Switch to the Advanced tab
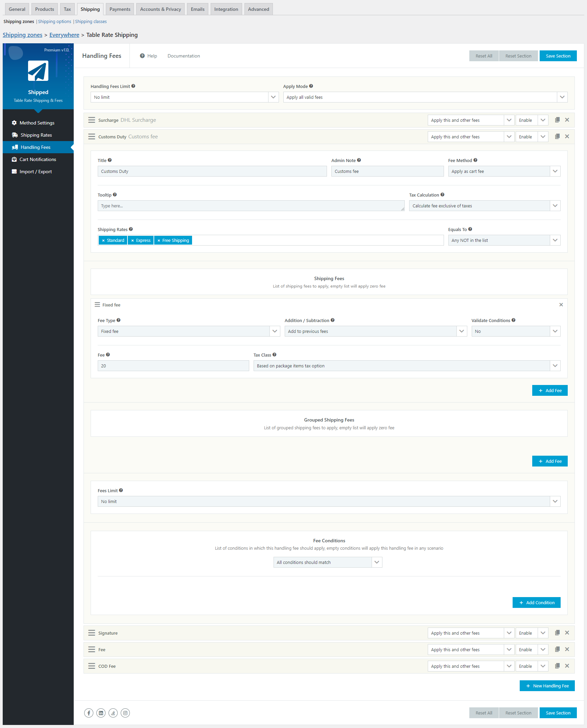 258,9
